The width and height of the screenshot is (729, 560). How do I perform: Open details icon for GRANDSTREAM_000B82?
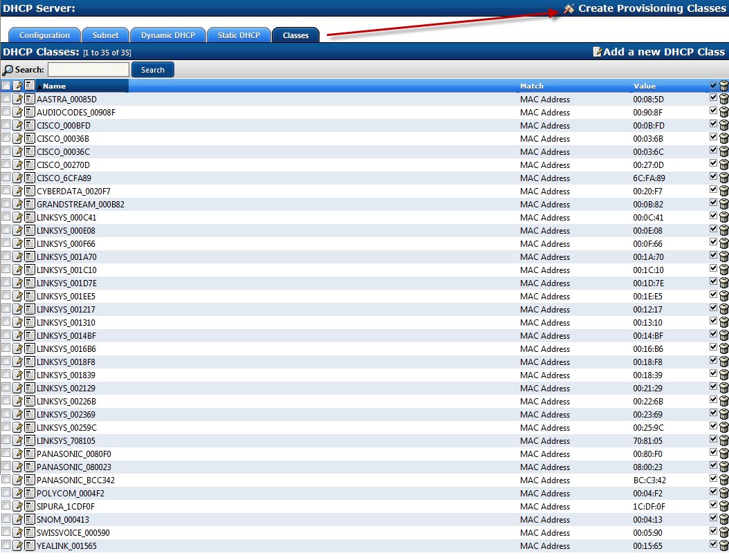pyautogui.click(x=30, y=204)
